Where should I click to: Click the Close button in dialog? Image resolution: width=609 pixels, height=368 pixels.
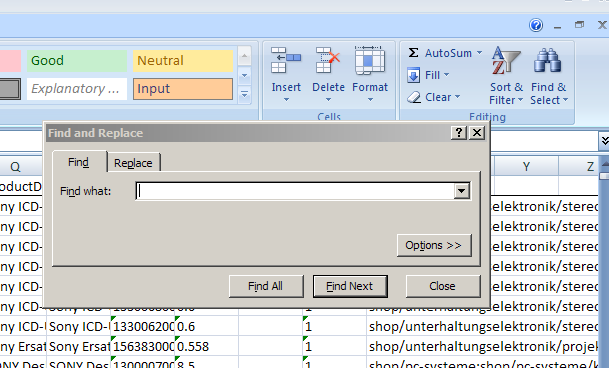click(443, 286)
